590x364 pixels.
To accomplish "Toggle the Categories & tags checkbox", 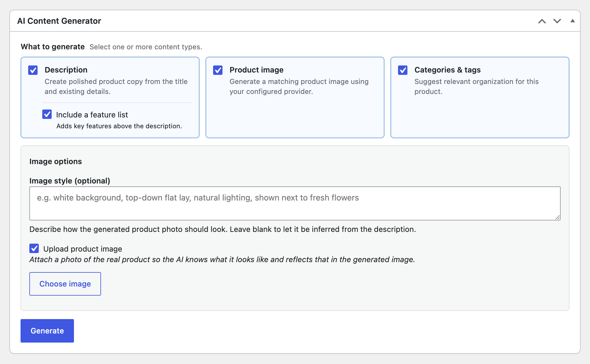I will point(403,70).
